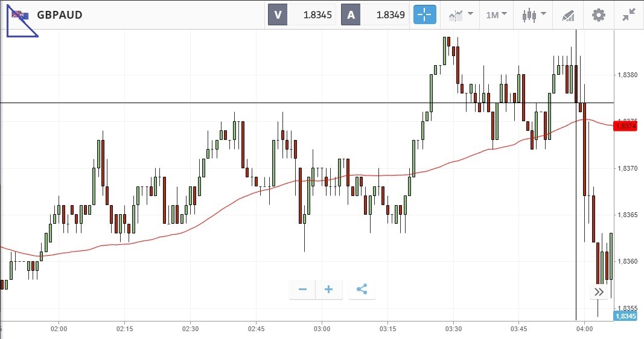Open chart settings gear icon
The width and height of the screenshot is (644, 339).
pyautogui.click(x=598, y=15)
